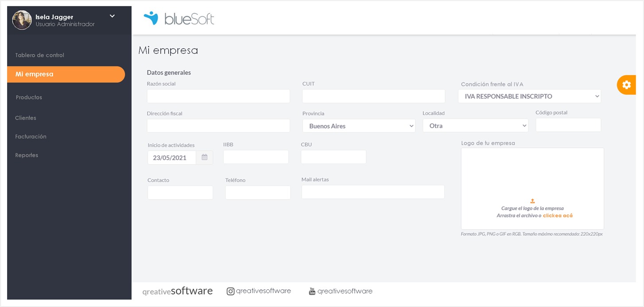The height and width of the screenshot is (307, 644).
Task: Expand the user menu chevron
Action: 112,16
